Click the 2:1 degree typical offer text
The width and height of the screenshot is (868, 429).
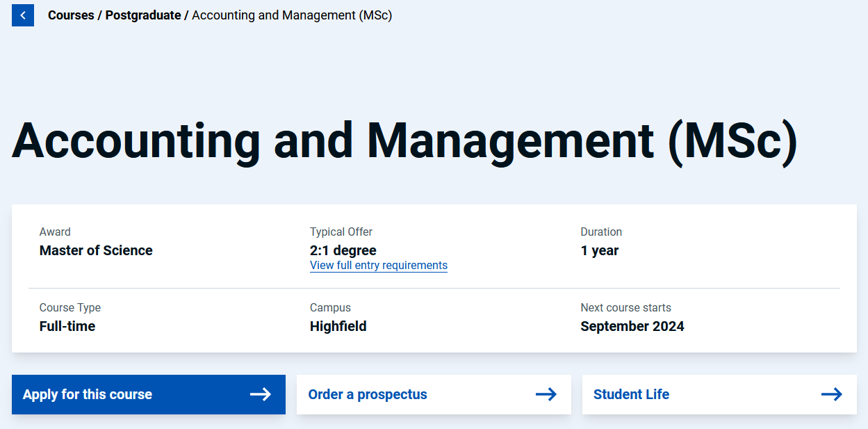(x=343, y=251)
